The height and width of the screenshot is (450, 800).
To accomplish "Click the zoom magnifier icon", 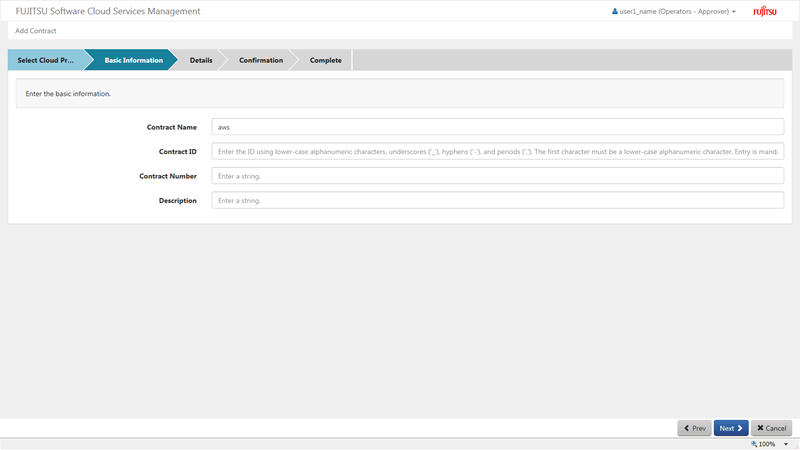I will 754,444.
